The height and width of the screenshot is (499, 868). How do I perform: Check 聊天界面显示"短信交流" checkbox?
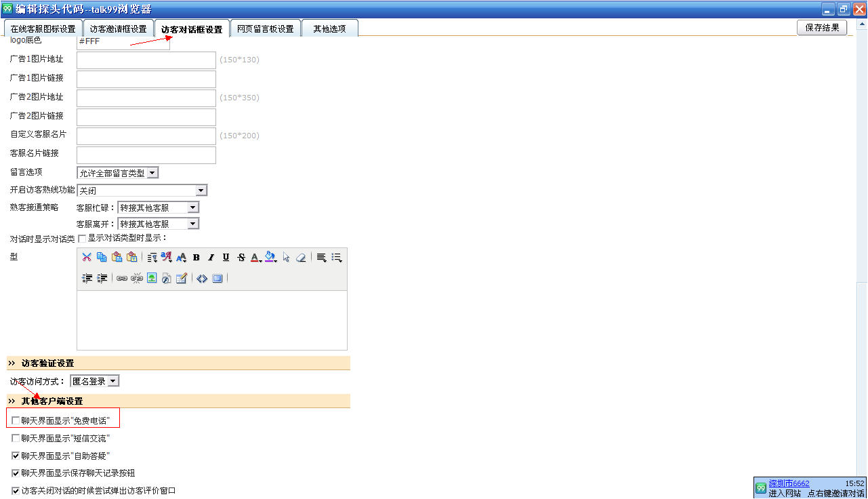coord(16,439)
